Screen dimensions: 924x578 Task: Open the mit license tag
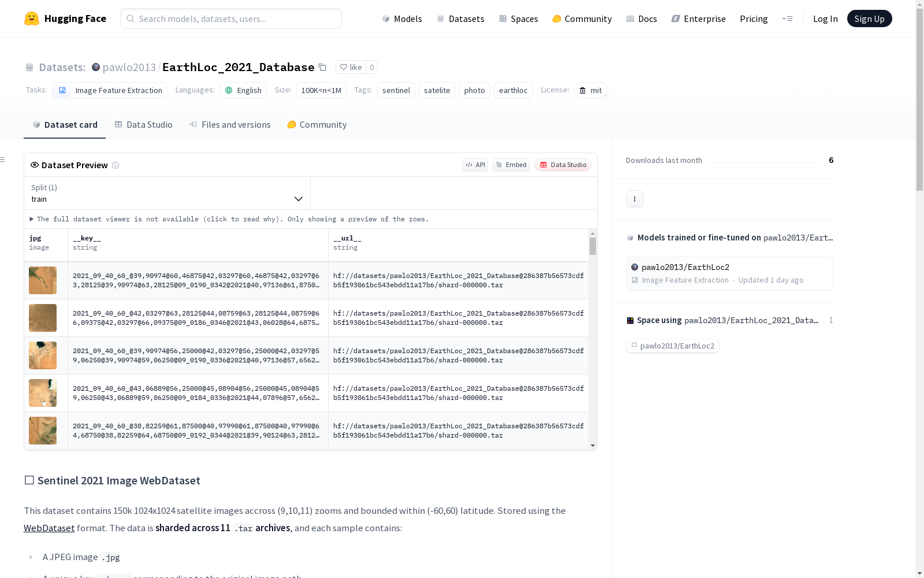point(591,90)
